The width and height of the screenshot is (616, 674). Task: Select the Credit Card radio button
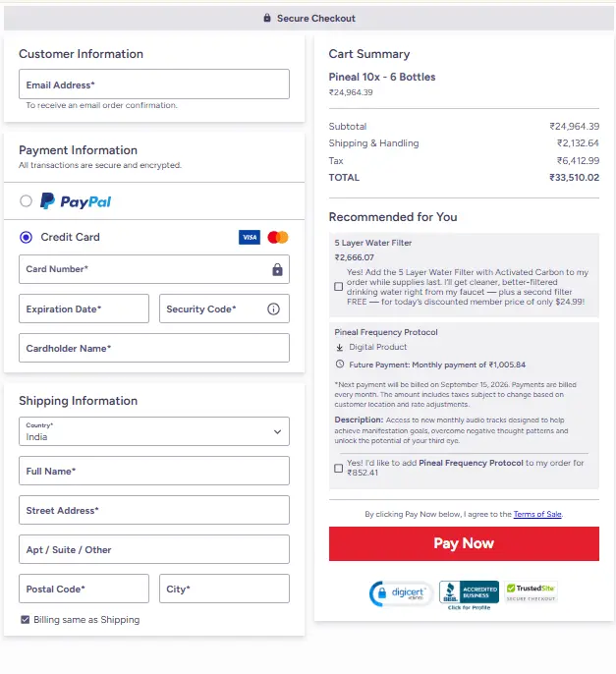tap(26, 238)
